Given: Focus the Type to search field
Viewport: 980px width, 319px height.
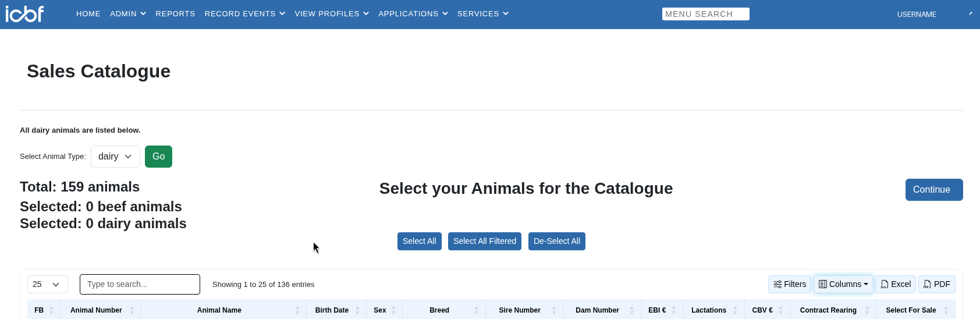Looking at the screenshot, I should coord(140,284).
